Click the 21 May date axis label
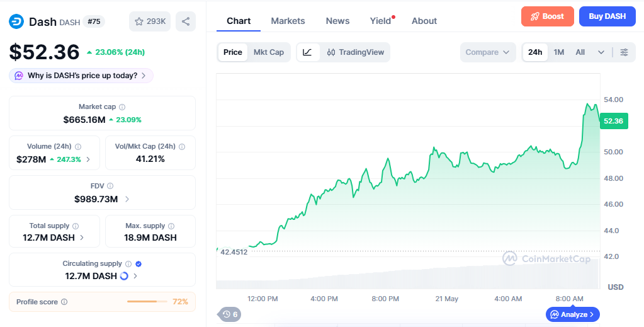 coord(446,299)
